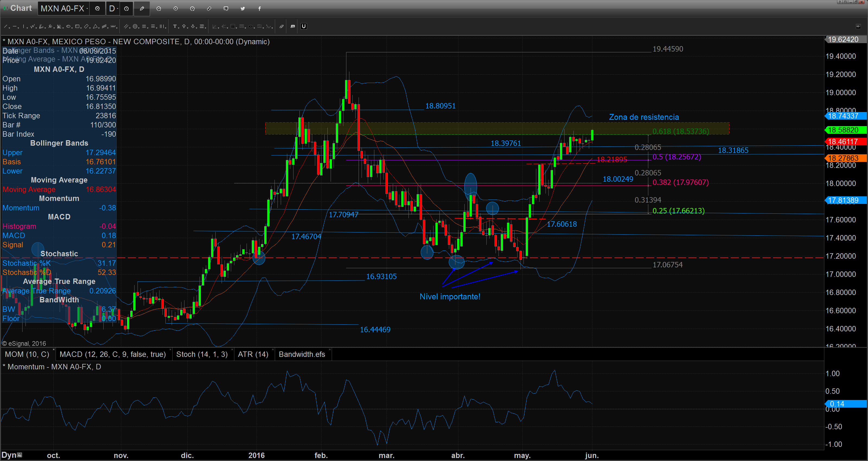The height and width of the screenshot is (461, 868).
Task: Click the 0.382 (17.97607) Fibonacci label
Action: (681, 182)
